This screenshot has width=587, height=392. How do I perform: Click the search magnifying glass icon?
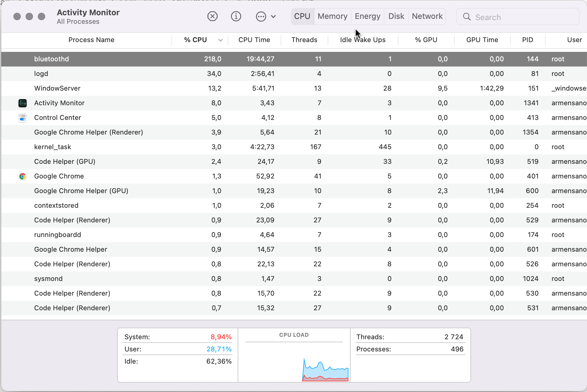(x=466, y=17)
